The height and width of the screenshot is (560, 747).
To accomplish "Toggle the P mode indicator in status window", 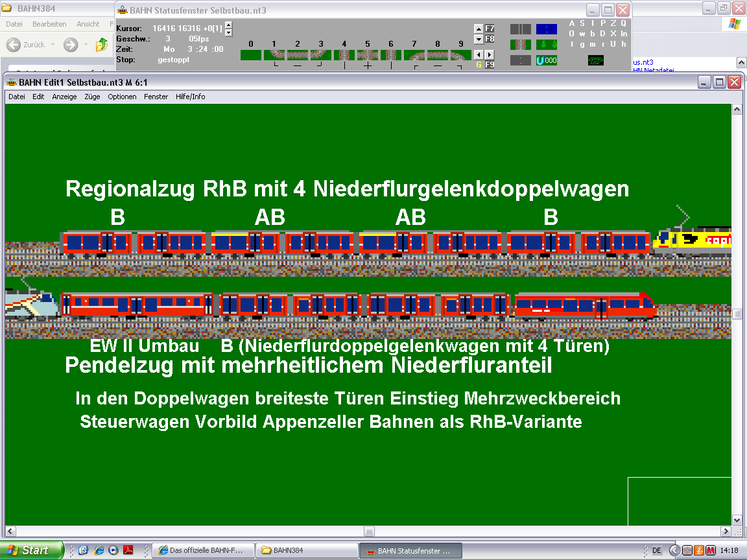I will 603,23.
